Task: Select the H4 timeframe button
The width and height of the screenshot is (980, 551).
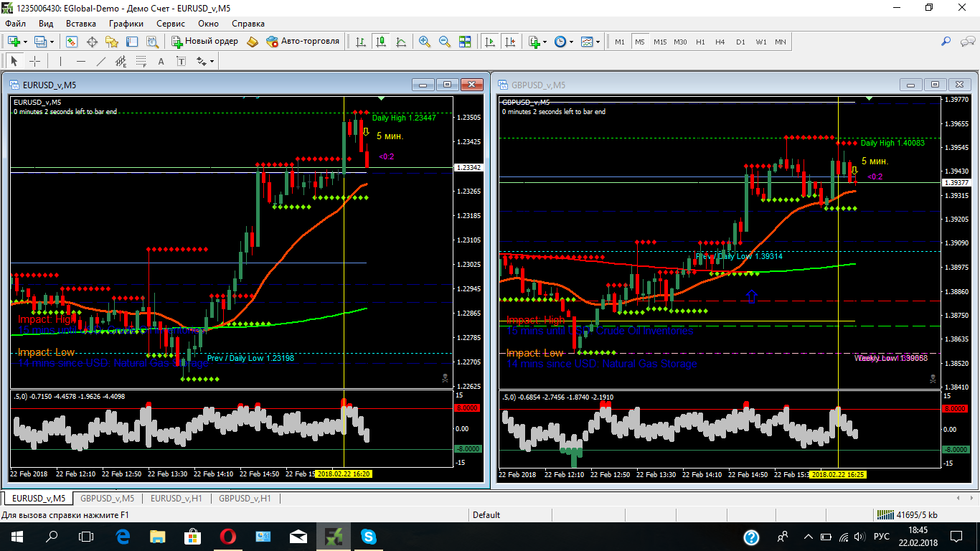Action: [x=720, y=42]
